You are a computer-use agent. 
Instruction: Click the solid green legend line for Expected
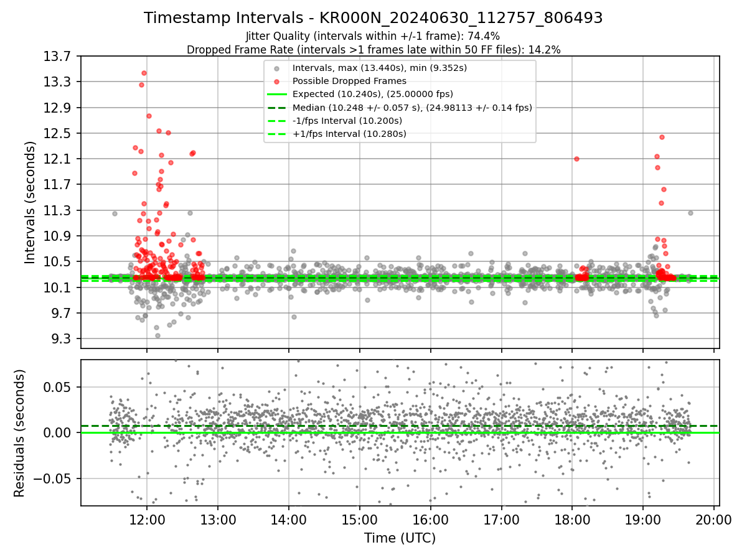tap(277, 95)
